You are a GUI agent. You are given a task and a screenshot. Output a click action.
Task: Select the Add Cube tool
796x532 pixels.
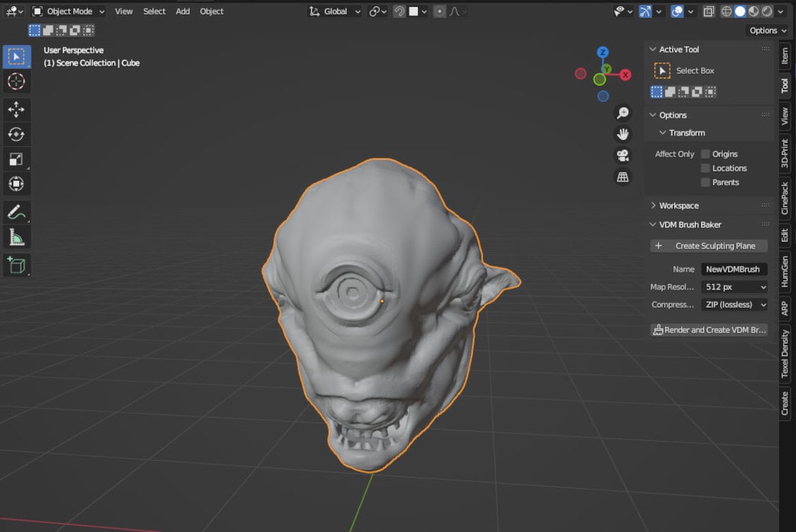[16, 265]
